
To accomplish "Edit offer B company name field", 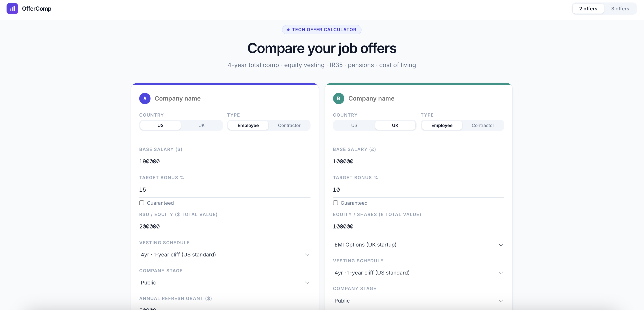I will (x=426, y=99).
